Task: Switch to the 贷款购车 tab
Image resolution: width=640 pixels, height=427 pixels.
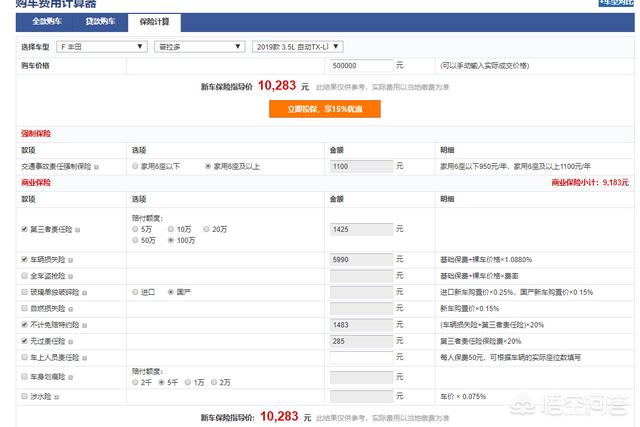Action: (100, 21)
